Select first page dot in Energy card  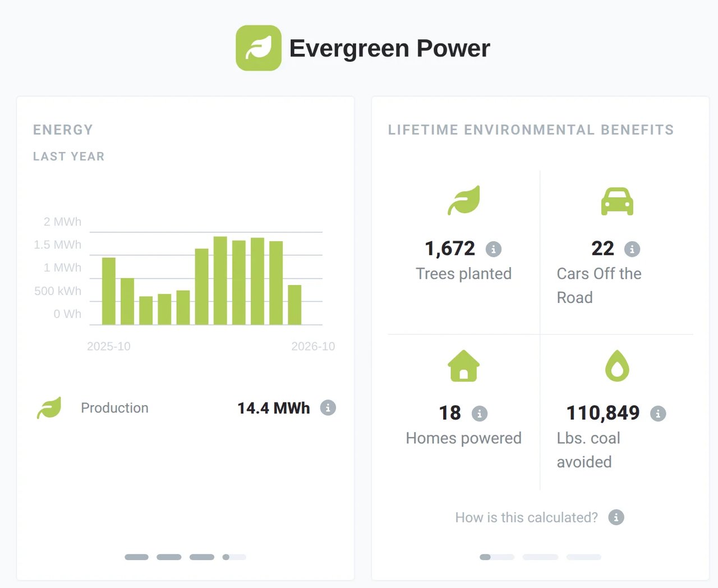(x=136, y=557)
